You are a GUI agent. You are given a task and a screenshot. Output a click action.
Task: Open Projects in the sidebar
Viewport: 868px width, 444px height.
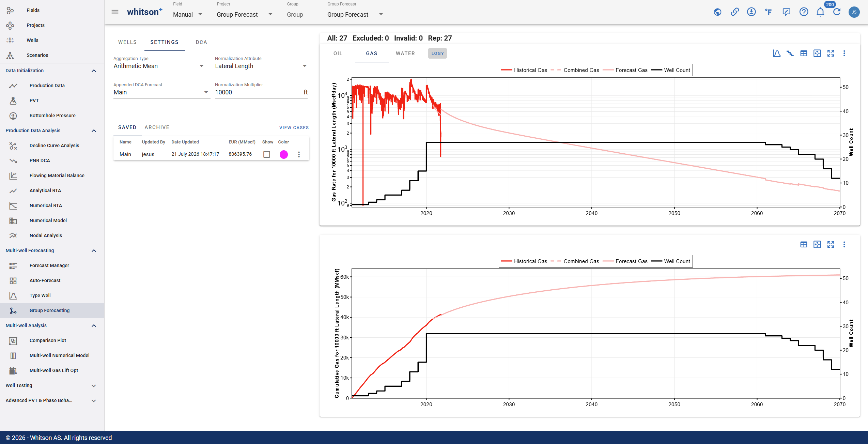pos(35,25)
